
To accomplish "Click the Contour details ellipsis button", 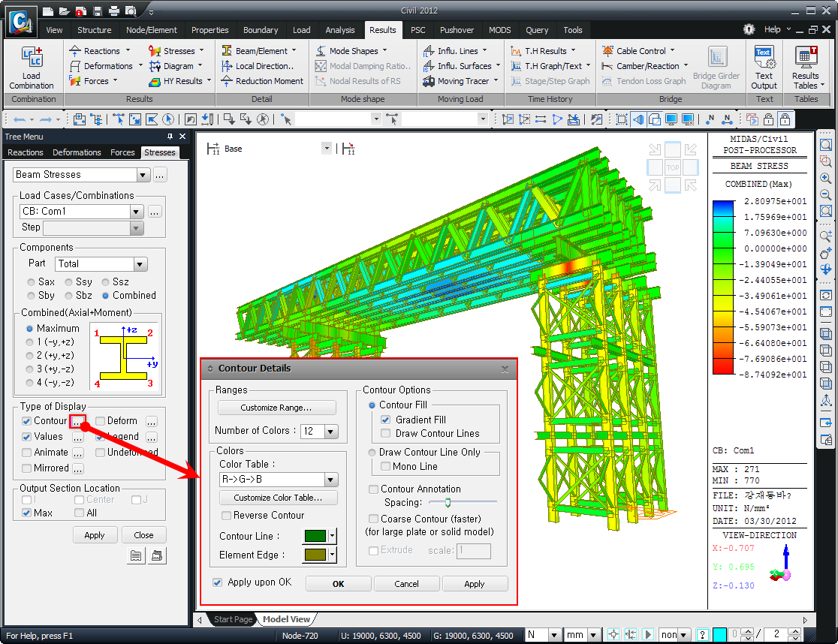I will (x=77, y=421).
